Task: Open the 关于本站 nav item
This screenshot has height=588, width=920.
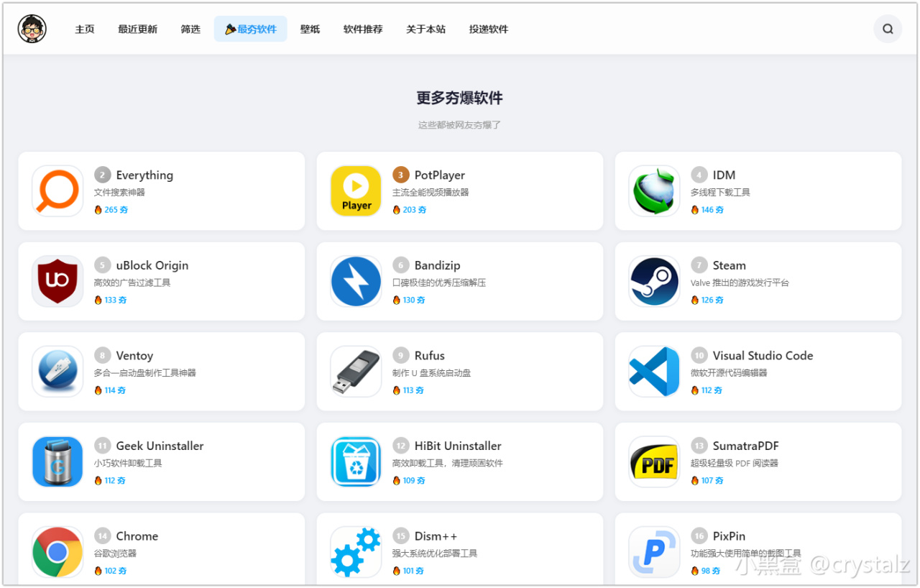Action: pyautogui.click(x=425, y=29)
